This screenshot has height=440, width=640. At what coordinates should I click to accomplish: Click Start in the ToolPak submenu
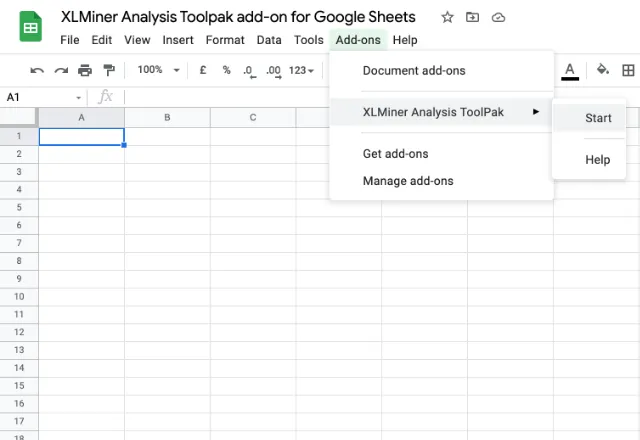(589, 118)
